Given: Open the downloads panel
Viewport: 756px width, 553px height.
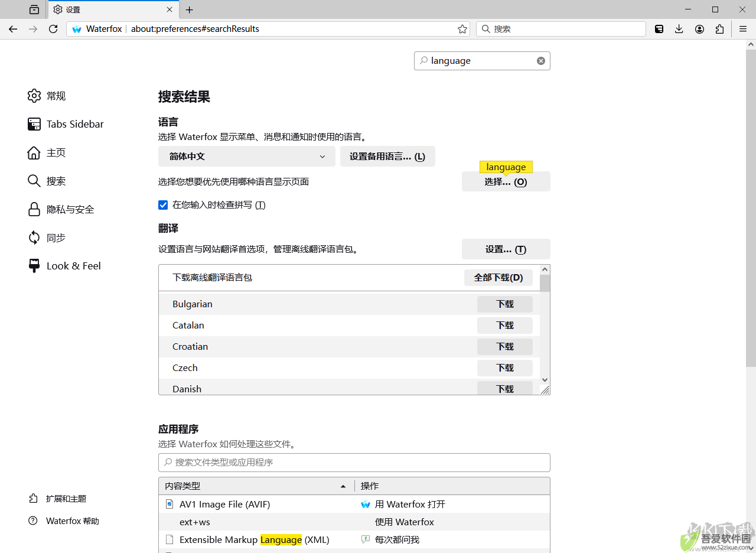Looking at the screenshot, I should (x=679, y=29).
